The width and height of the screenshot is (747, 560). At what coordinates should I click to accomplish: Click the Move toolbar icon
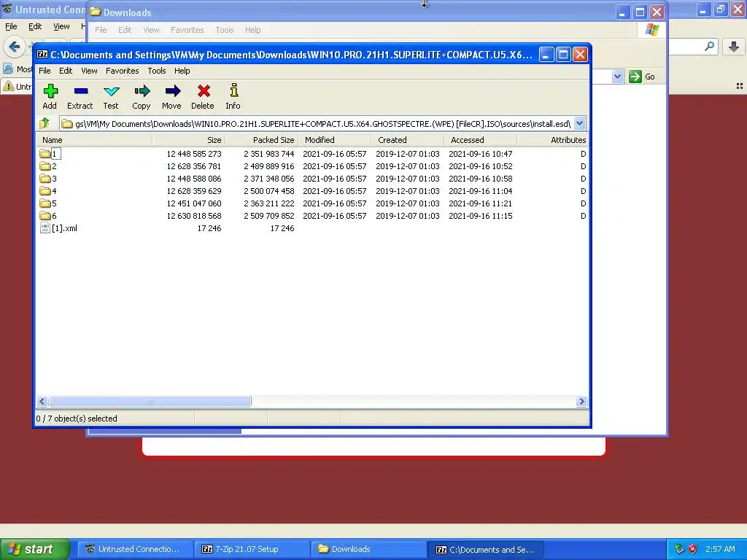172,91
